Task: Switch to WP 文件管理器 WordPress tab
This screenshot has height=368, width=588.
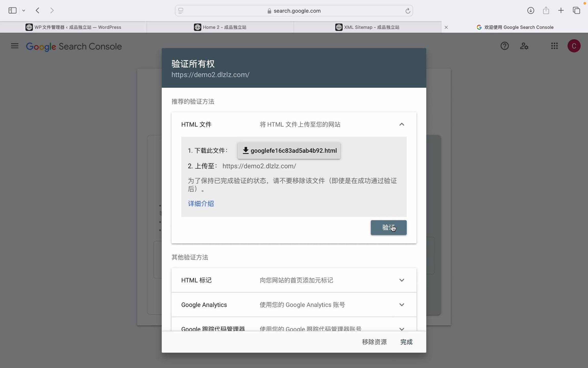Action: (73, 27)
